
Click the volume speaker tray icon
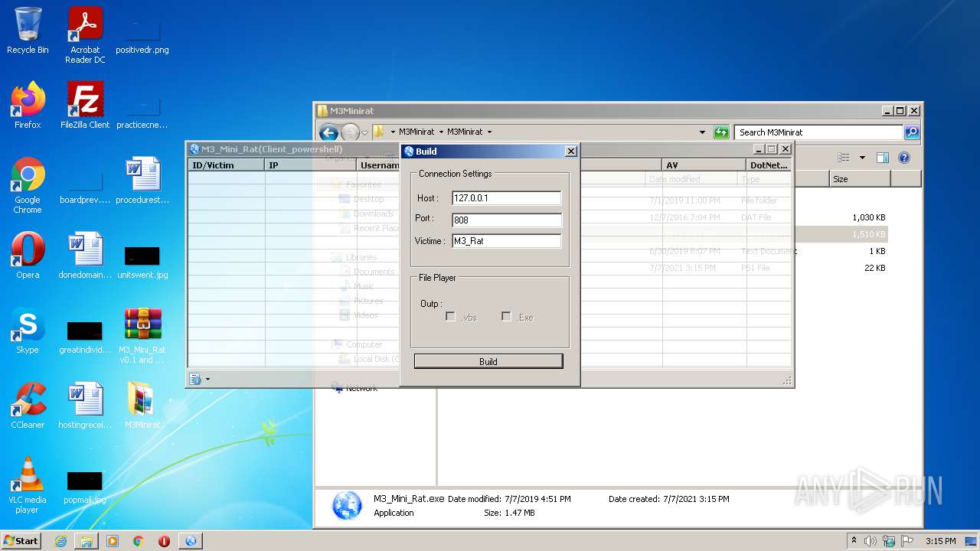pos(871,541)
